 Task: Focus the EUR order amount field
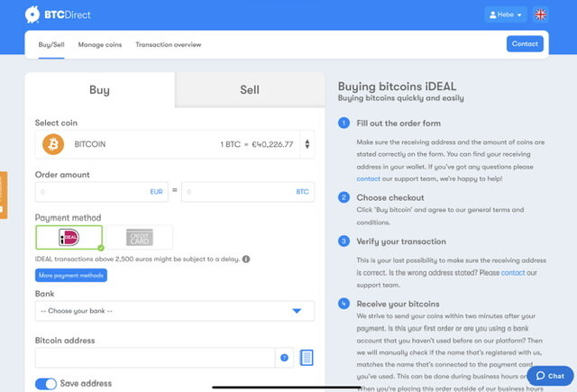point(102,192)
